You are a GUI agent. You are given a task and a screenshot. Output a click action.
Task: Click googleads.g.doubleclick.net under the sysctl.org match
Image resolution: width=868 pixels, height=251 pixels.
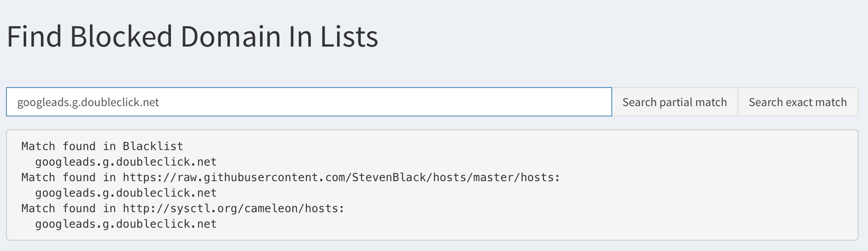coord(126,223)
